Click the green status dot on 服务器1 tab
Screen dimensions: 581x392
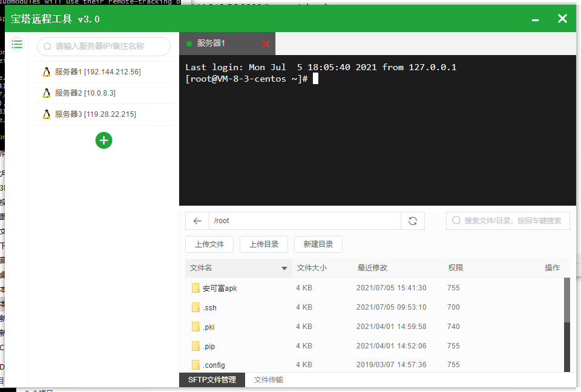tap(189, 44)
